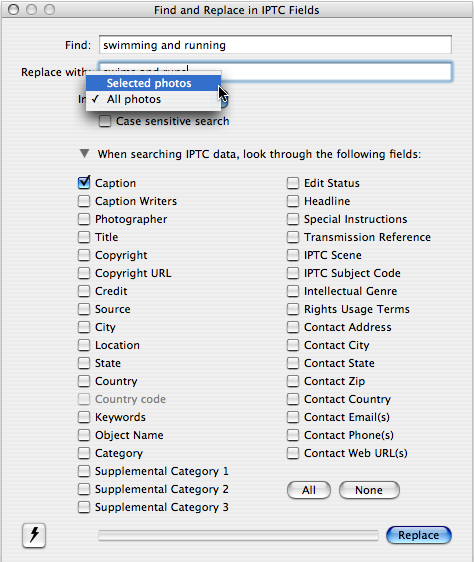Check Supplemental Category 3
474x562 pixels.
84,507
